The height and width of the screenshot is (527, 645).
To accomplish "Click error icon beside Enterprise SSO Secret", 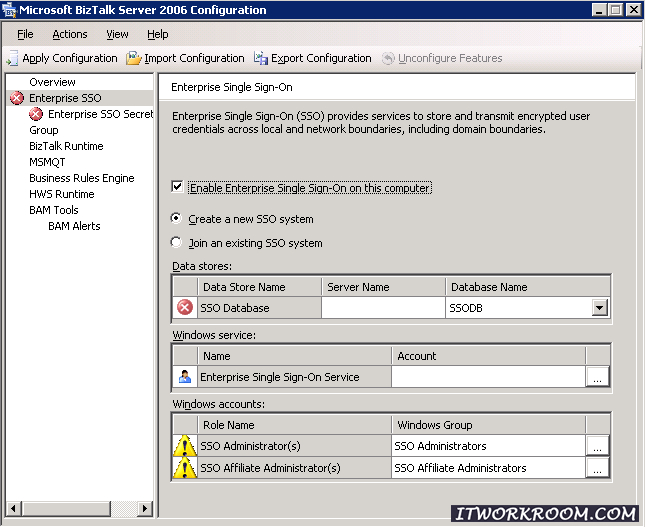I will [x=36, y=114].
